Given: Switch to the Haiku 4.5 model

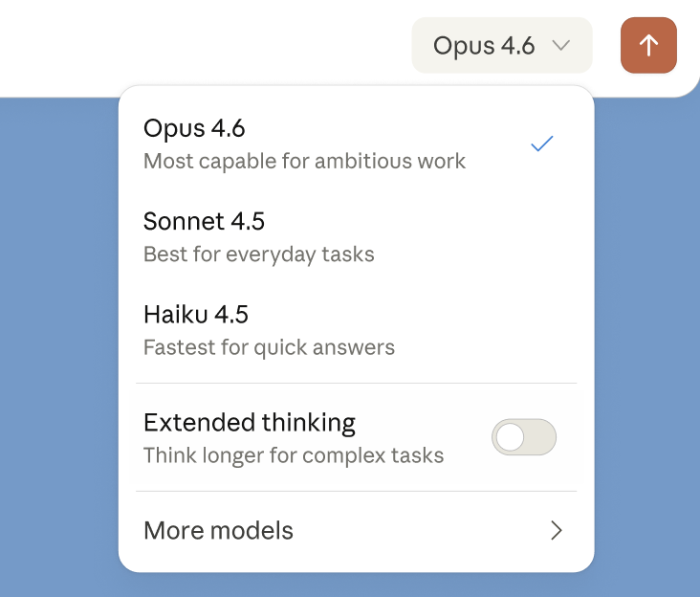Looking at the screenshot, I should [x=196, y=314].
